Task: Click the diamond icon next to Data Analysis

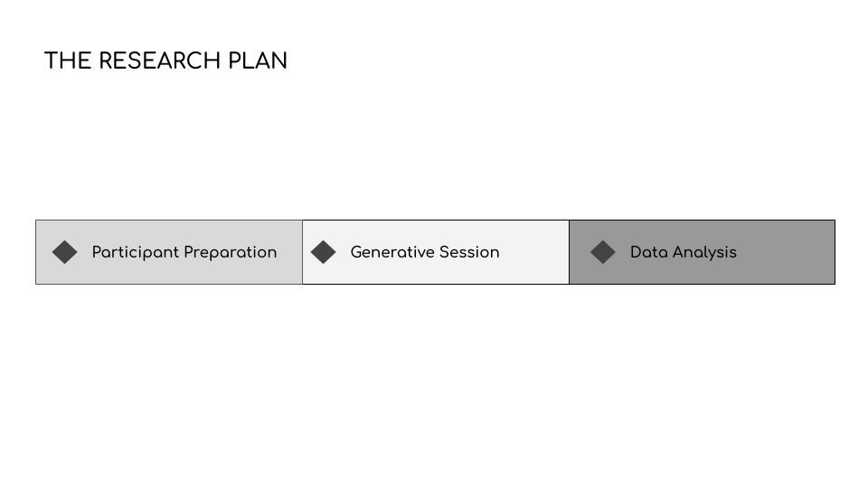Action: 603,252
